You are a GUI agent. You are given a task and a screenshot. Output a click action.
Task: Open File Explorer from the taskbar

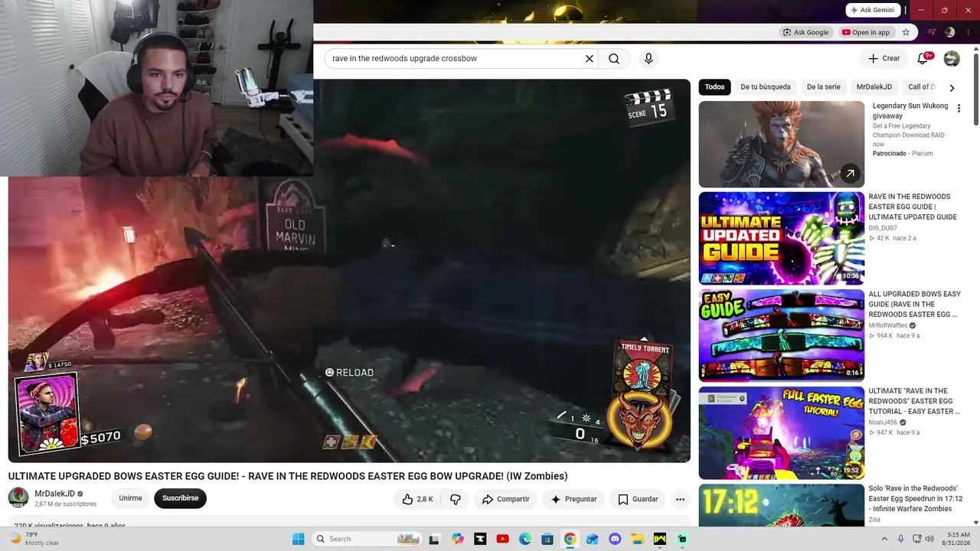637,539
